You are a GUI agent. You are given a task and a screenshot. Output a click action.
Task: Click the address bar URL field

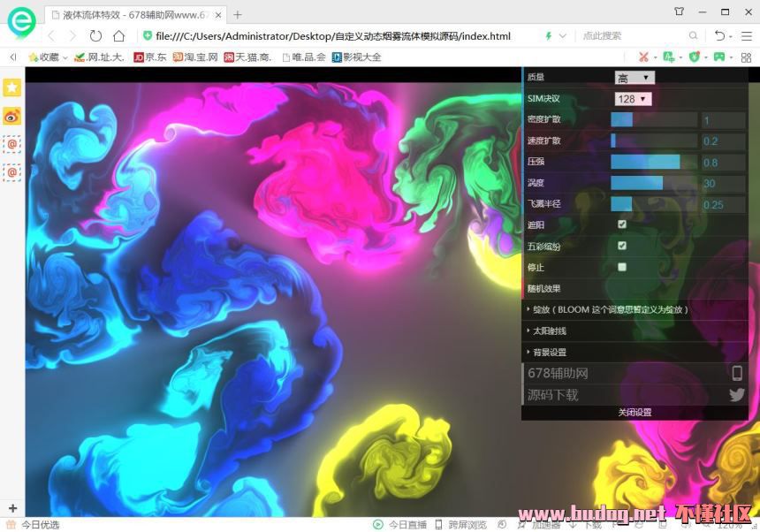click(x=332, y=36)
